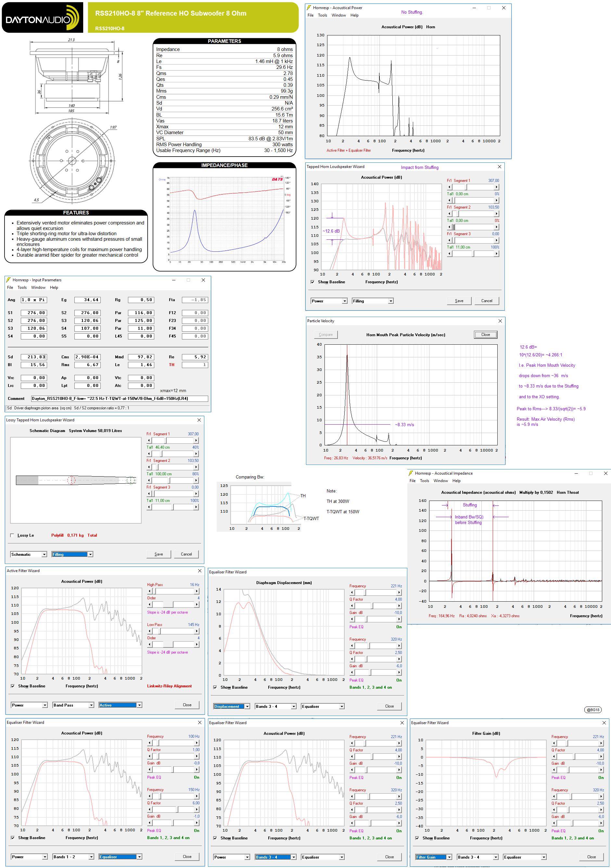The height and width of the screenshot is (868, 611).
Task: Click Cancel in Tapped Horn Loudspeaker Wizard
Action: coord(487,301)
